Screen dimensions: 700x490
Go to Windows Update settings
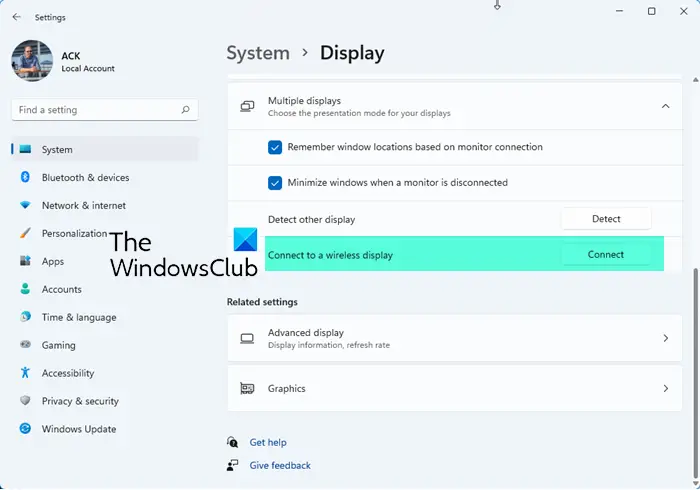104,429
